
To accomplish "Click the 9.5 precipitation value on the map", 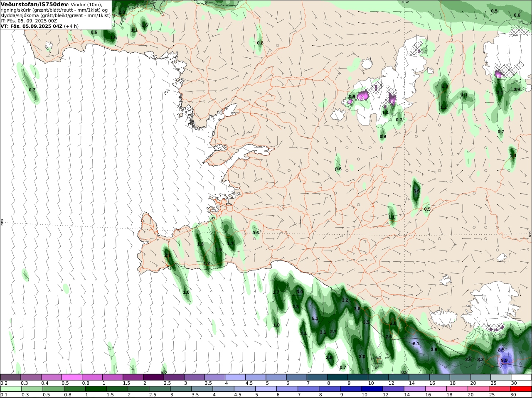I will coord(504,361).
